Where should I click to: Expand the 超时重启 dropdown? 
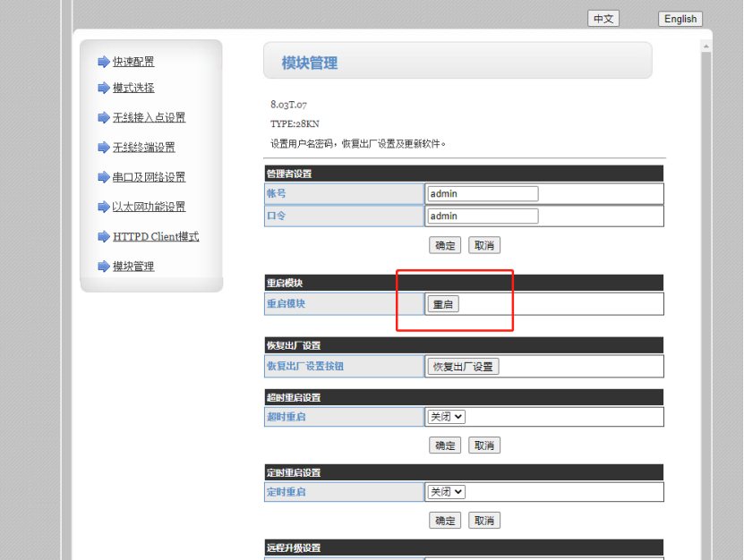coord(447,417)
